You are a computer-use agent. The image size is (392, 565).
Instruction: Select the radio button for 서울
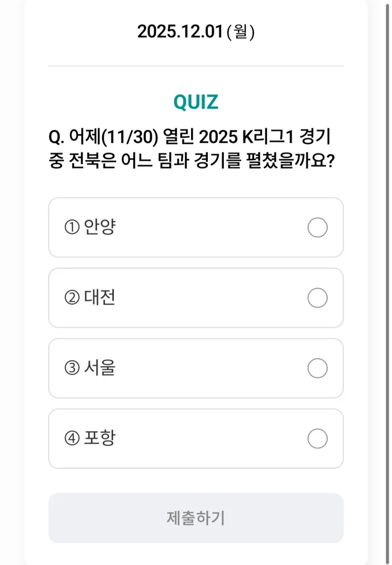coord(317,368)
